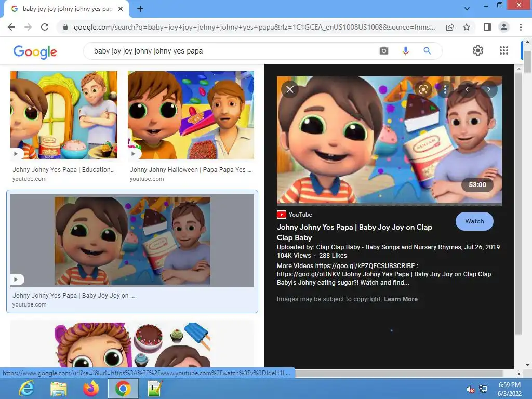The image size is (532, 399).
Task: Click 'Johny Johny Yes Papa | Baby Joy Joy on ...' caption
Action: click(x=74, y=296)
